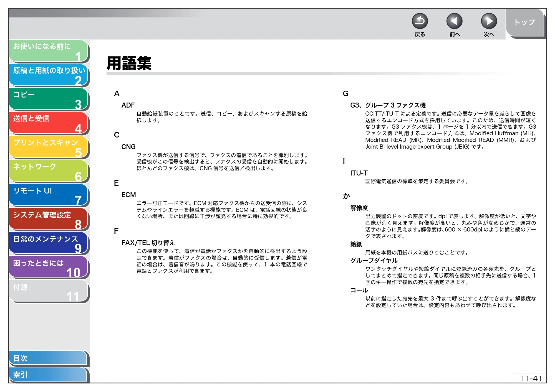Click the 戻る back arrow icon
555x392 pixels.
420,21
